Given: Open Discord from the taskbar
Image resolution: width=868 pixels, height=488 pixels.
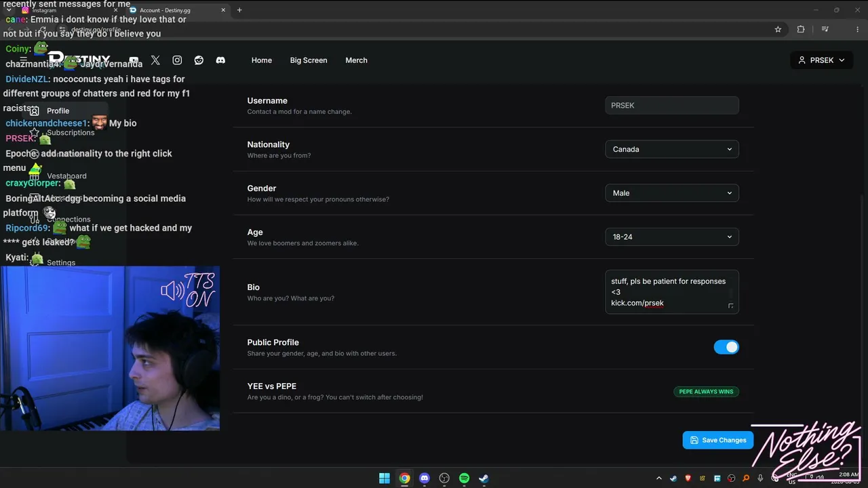Looking at the screenshot, I should [425, 479].
